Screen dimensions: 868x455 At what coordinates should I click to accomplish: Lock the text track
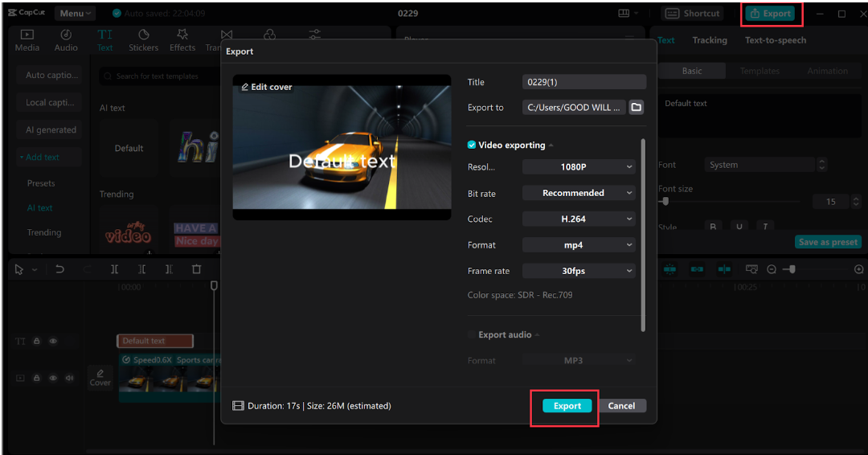(x=36, y=341)
